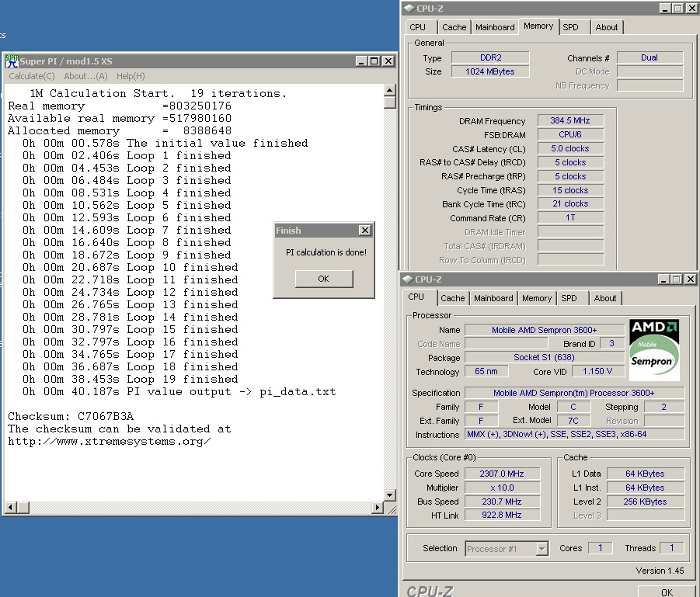
Task: Minimize the Super PI window
Action: [361, 61]
